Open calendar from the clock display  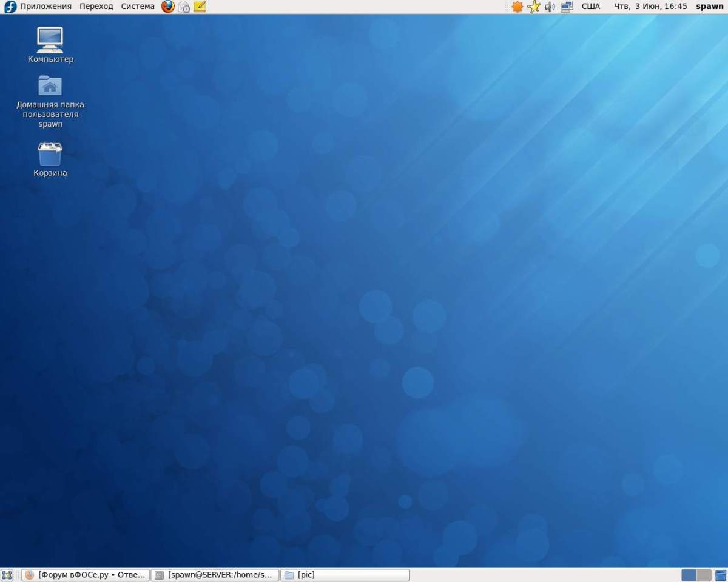(650, 7)
